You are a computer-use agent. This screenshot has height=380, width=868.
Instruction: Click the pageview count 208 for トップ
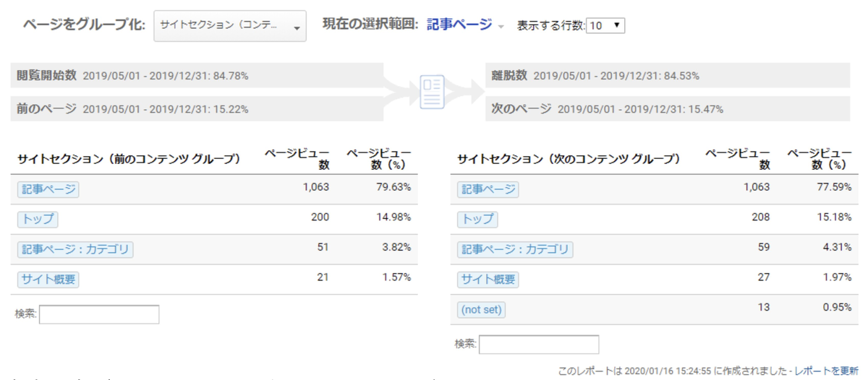(x=759, y=217)
